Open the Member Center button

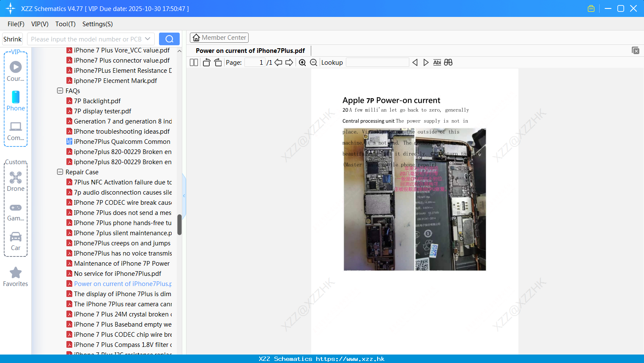219,38
